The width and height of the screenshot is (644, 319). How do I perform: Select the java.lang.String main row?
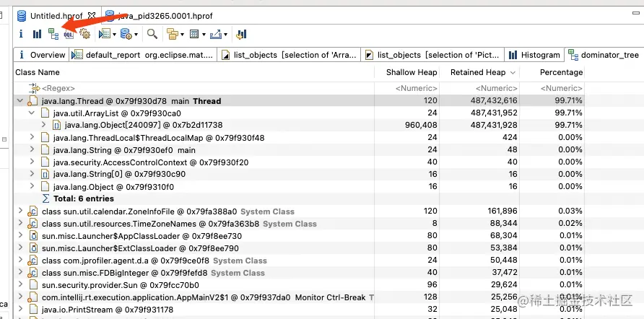tap(299, 150)
